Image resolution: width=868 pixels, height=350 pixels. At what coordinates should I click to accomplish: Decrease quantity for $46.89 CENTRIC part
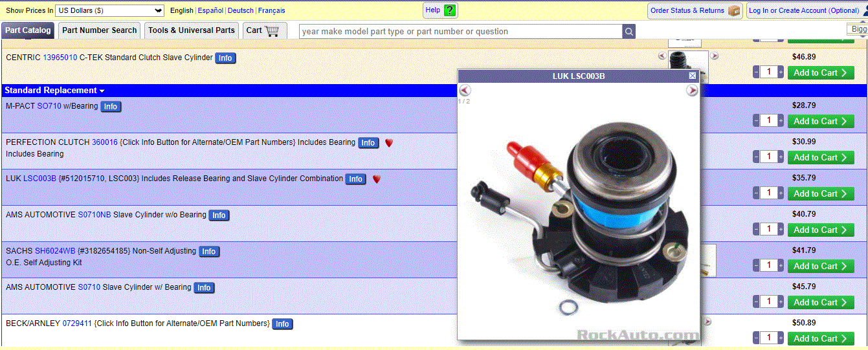(756, 72)
